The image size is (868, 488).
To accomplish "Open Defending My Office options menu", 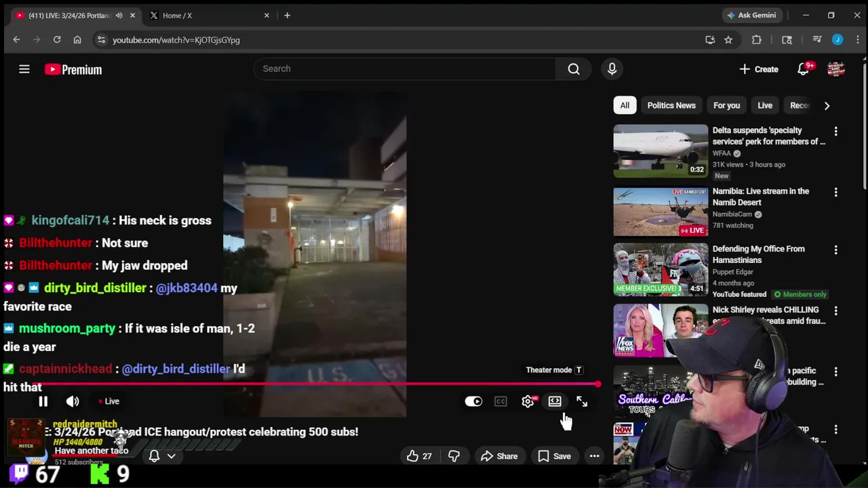I will point(835,250).
